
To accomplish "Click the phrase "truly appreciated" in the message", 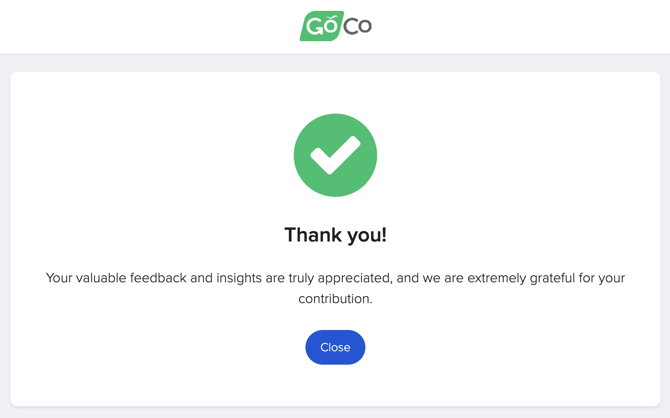I will 340,278.
